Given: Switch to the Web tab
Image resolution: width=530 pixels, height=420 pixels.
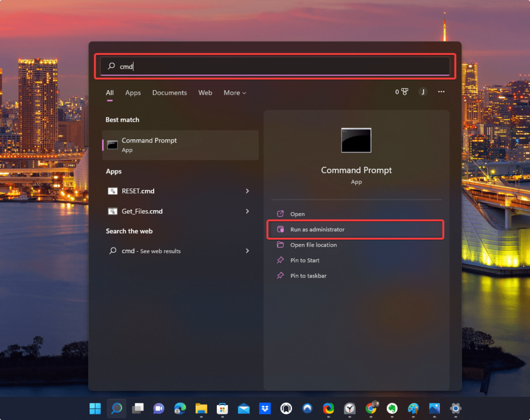Looking at the screenshot, I should point(205,93).
